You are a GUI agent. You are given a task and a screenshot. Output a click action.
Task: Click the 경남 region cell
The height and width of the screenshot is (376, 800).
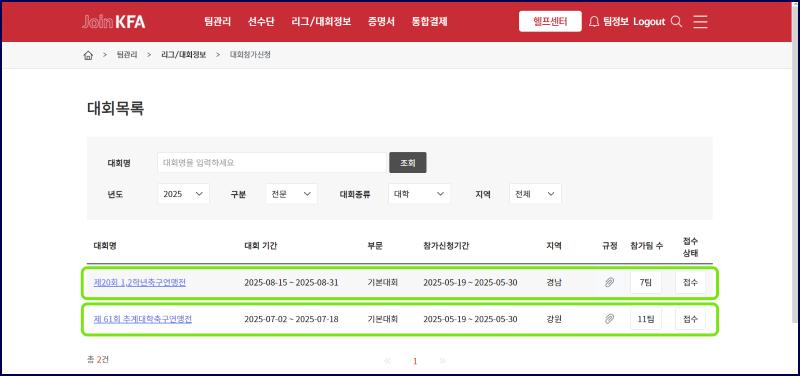point(554,282)
